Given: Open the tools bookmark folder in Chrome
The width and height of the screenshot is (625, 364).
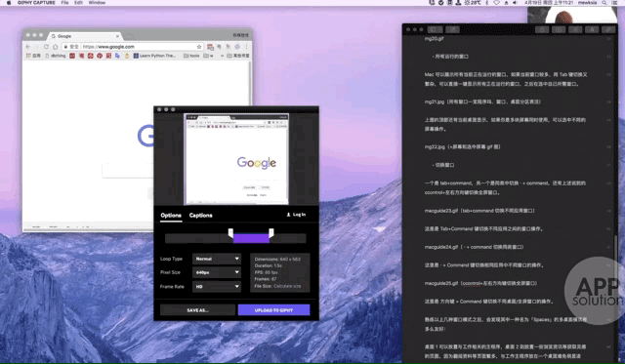Looking at the screenshot, I should tap(191, 56).
